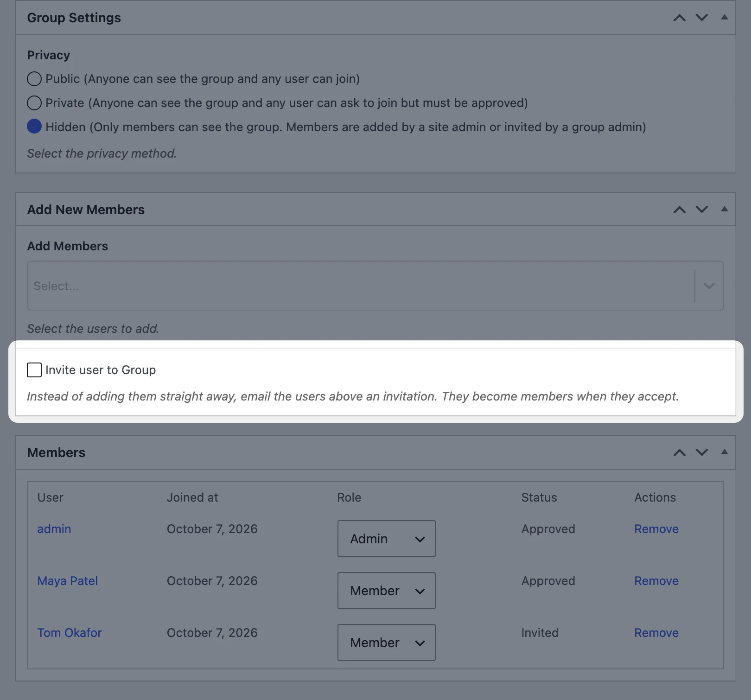Open role dropdown for admin user

coord(387,539)
